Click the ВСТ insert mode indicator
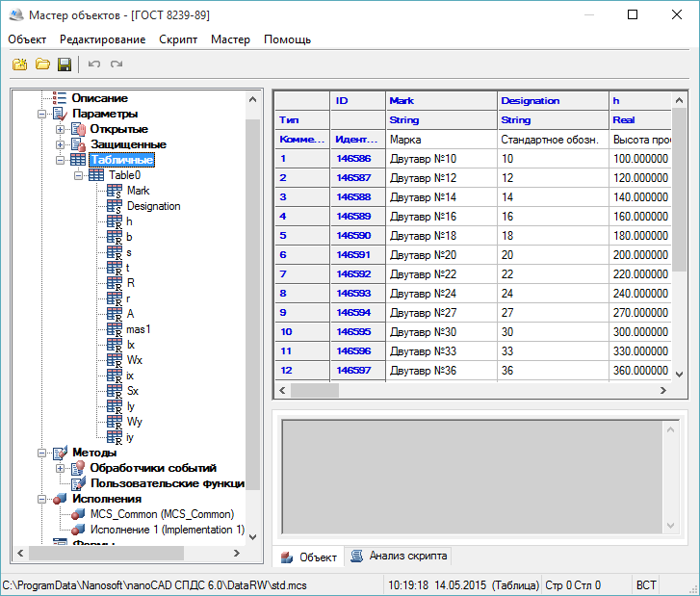Viewport: 700px width, 596px height. pos(646,585)
